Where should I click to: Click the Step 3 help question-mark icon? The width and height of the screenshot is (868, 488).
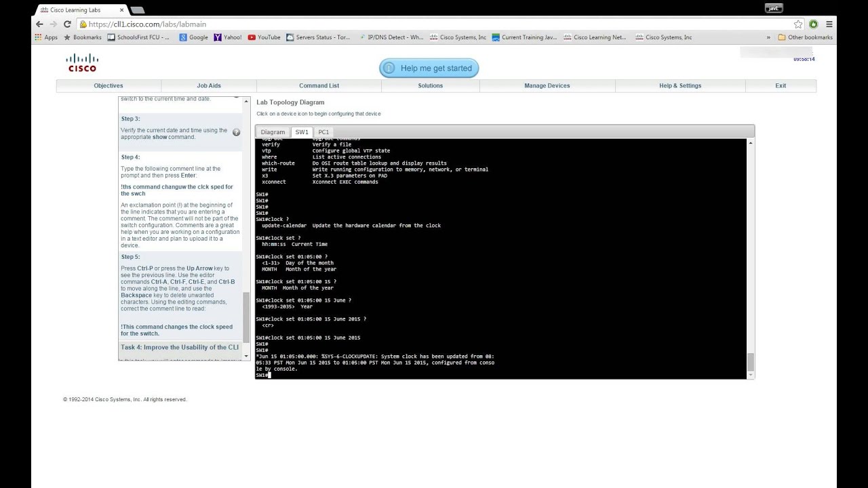click(236, 132)
